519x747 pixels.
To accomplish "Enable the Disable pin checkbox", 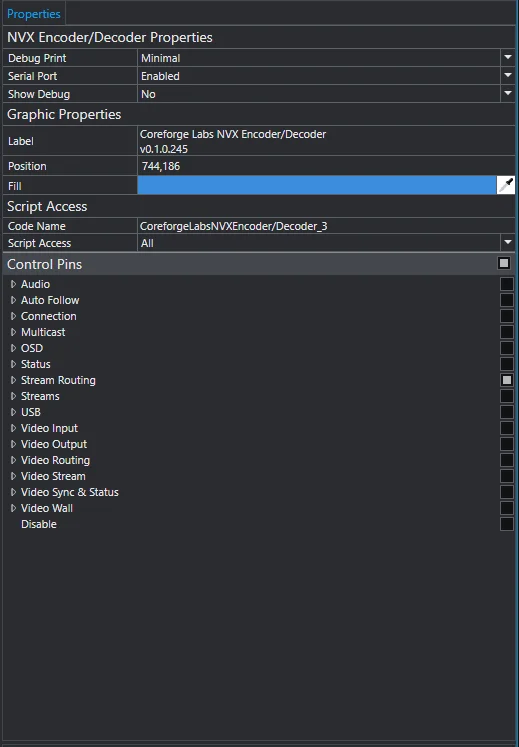I will 507,524.
